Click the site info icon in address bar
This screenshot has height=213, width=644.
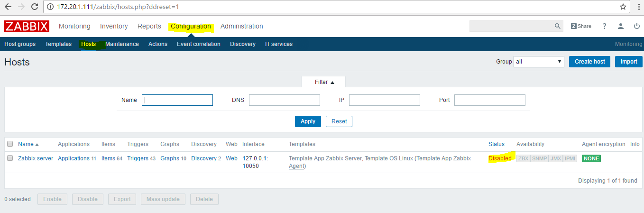pyautogui.click(x=51, y=7)
